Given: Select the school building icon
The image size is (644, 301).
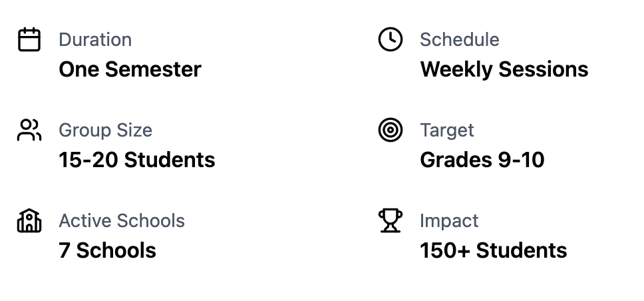Looking at the screenshot, I should [x=29, y=221].
